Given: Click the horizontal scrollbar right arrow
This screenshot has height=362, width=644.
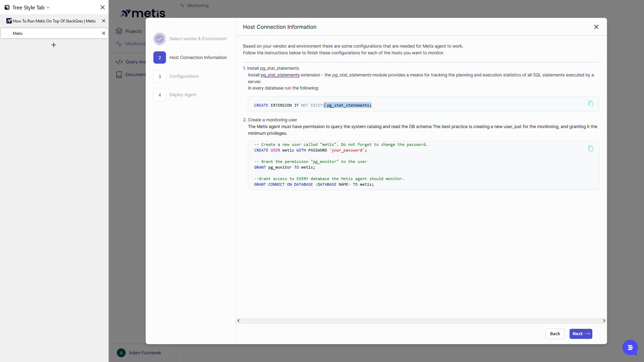Looking at the screenshot, I should point(604,321).
